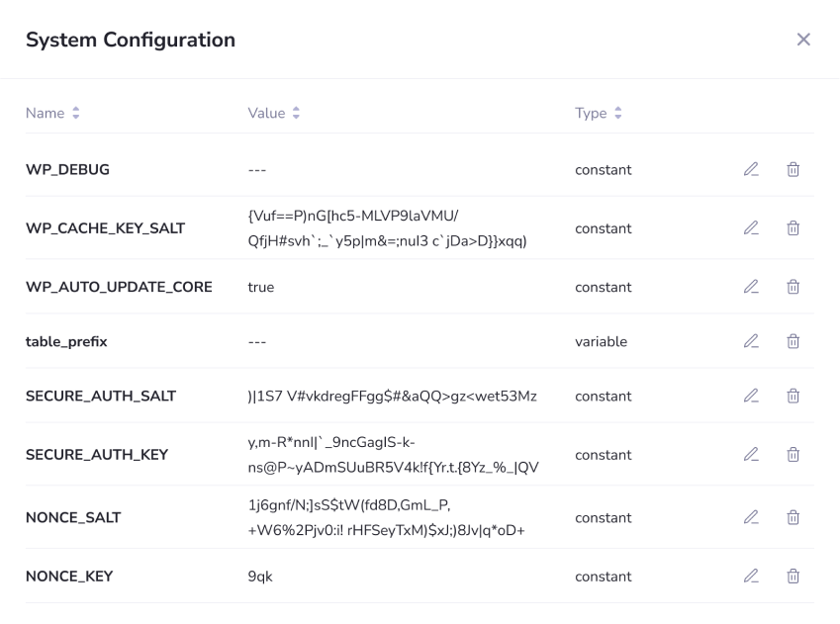Edit the NONCE_KEY entry

click(x=751, y=576)
